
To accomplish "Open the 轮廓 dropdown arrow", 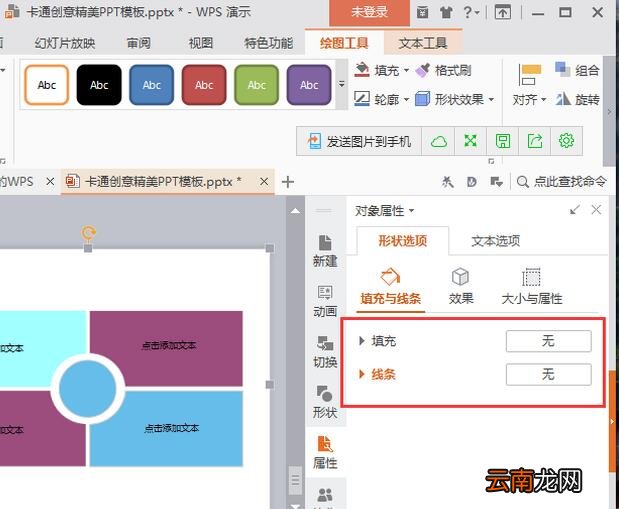I will pos(407,99).
